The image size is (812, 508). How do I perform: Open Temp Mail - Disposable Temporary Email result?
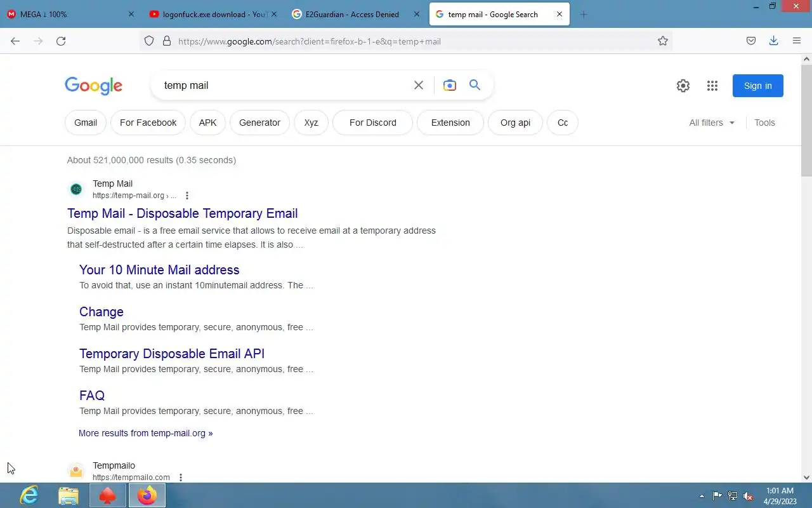click(x=183, y=213)
